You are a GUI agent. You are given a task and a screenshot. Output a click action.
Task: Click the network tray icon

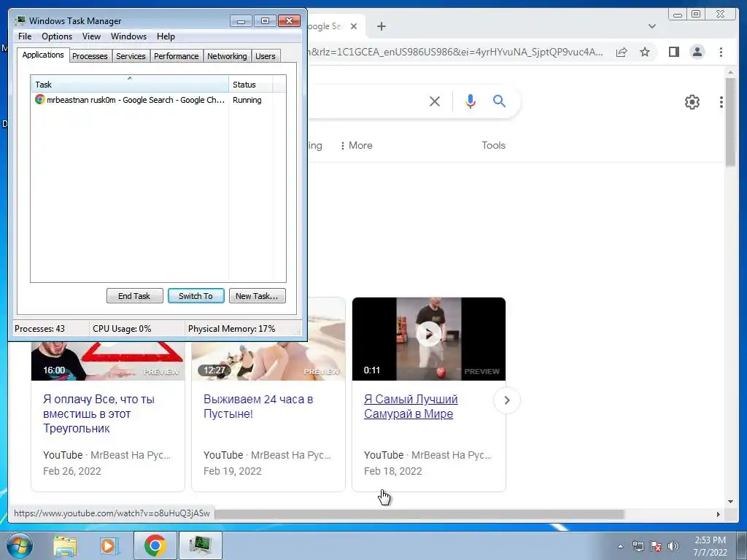click(638, 546)
